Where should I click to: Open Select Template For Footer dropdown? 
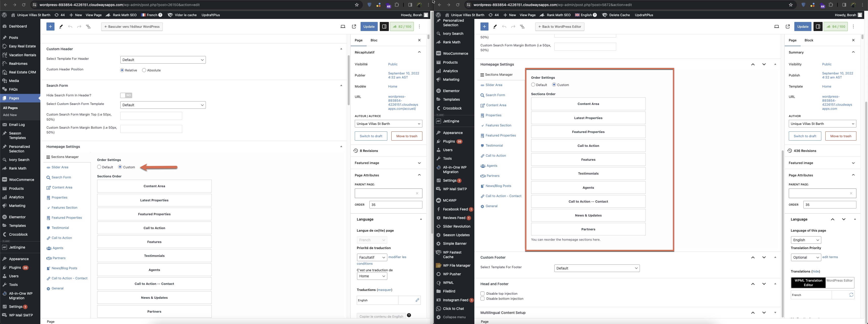[597, 268]
